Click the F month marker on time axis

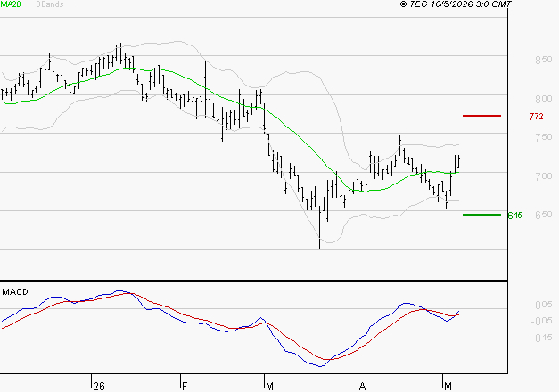[x=185, y=386]
